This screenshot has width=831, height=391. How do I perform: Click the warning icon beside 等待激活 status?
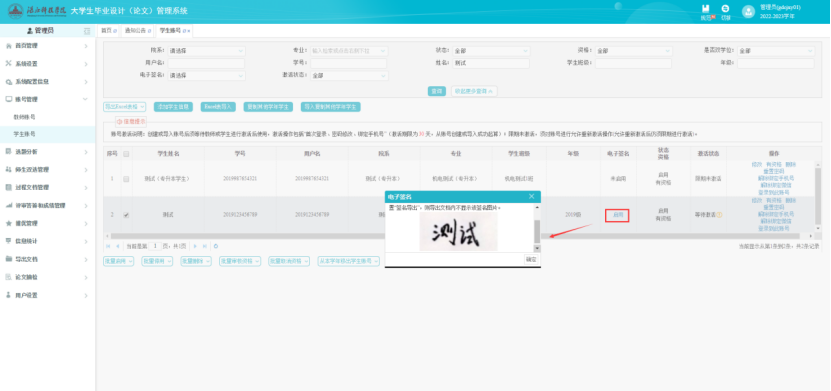719,215
